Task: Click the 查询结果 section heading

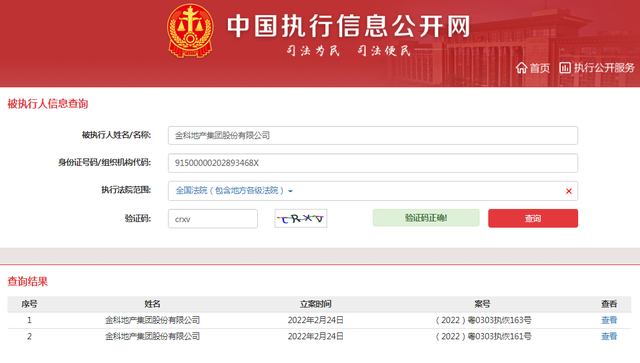Action: click(27, 281)
